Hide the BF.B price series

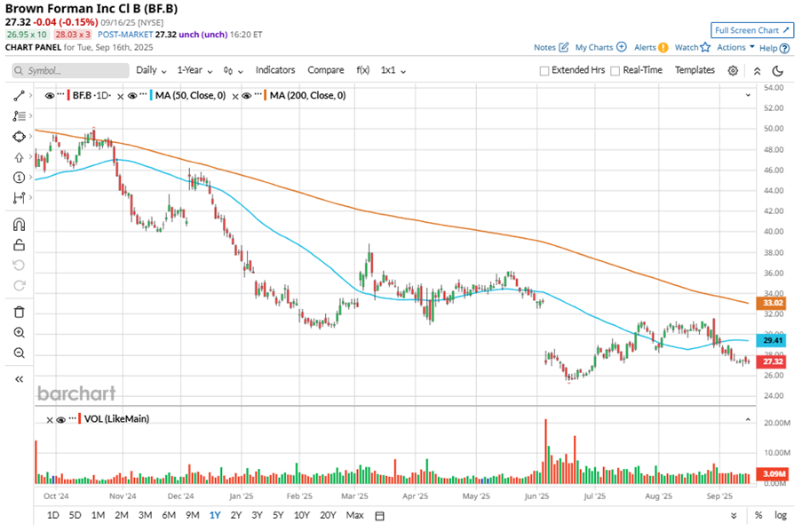click(50, 96)
